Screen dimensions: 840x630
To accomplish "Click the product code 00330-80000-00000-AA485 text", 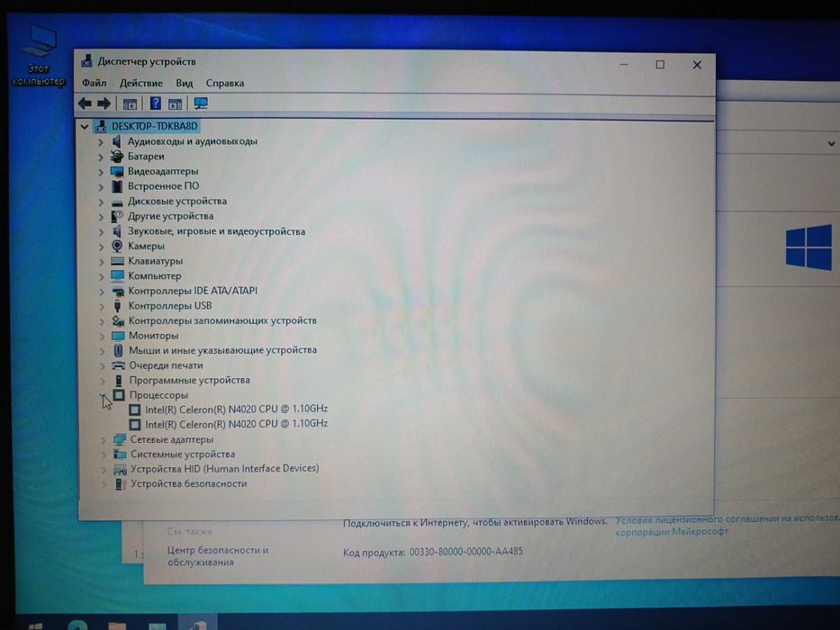I will click(x=465, y=551).
